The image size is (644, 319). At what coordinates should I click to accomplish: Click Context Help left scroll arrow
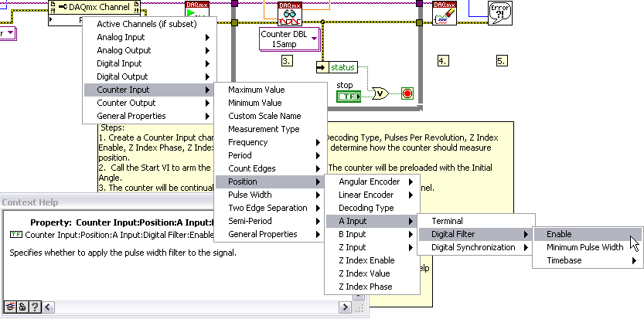[48, 307]
